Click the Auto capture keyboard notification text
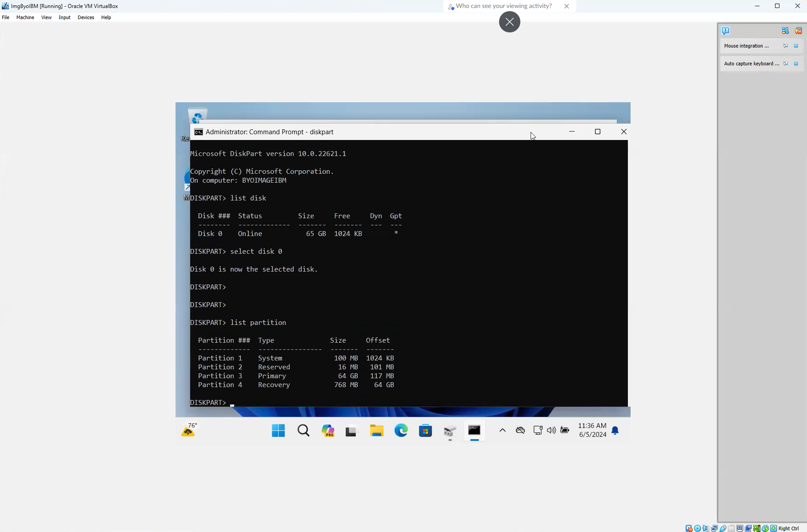The width and height of the screenshot is (807, 532). coord(751,64)
